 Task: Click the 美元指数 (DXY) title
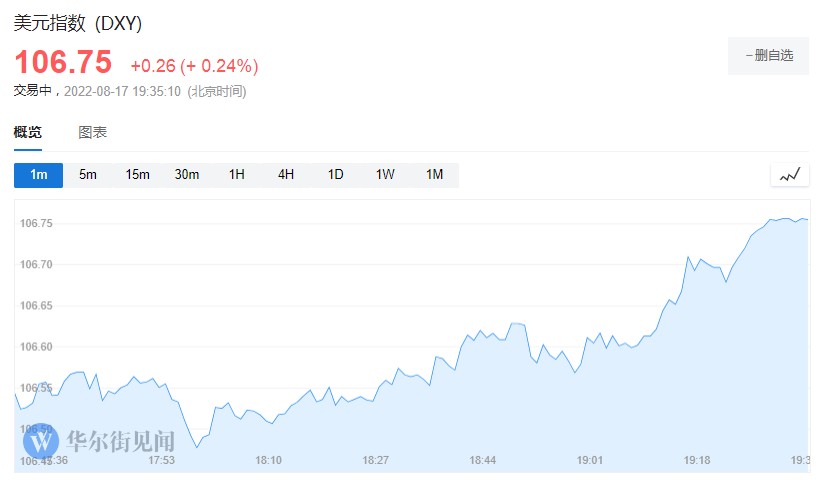tap(77, 22)
